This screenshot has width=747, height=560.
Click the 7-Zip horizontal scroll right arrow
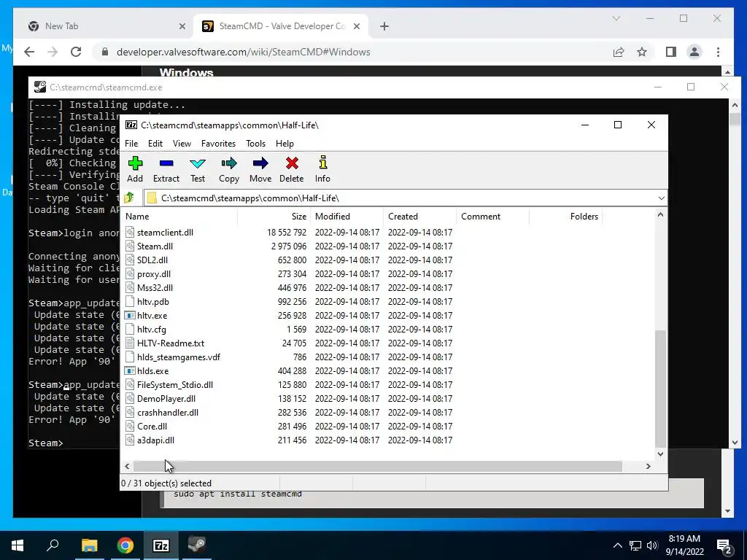(648, 466)
